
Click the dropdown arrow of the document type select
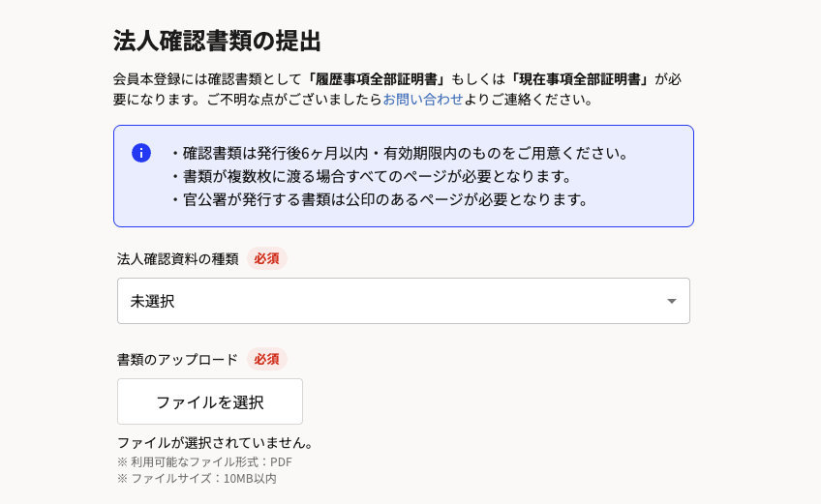(671, 301)
